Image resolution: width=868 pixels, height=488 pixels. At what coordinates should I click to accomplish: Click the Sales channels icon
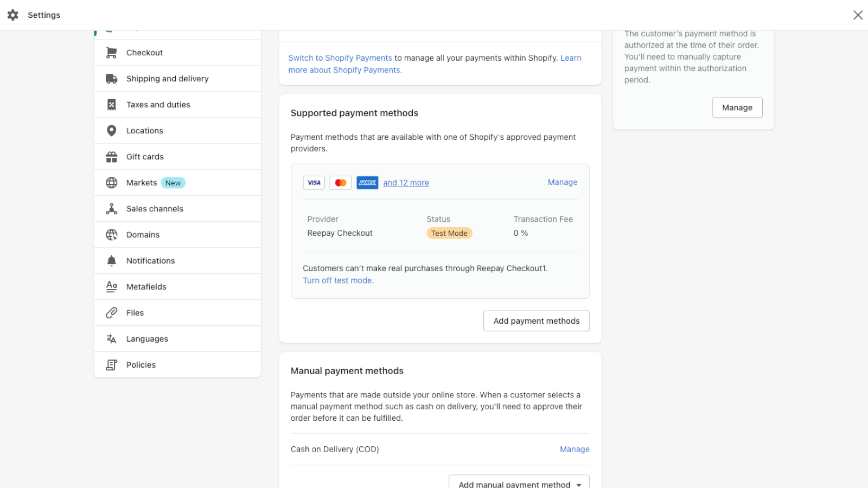tap(112, 209)
